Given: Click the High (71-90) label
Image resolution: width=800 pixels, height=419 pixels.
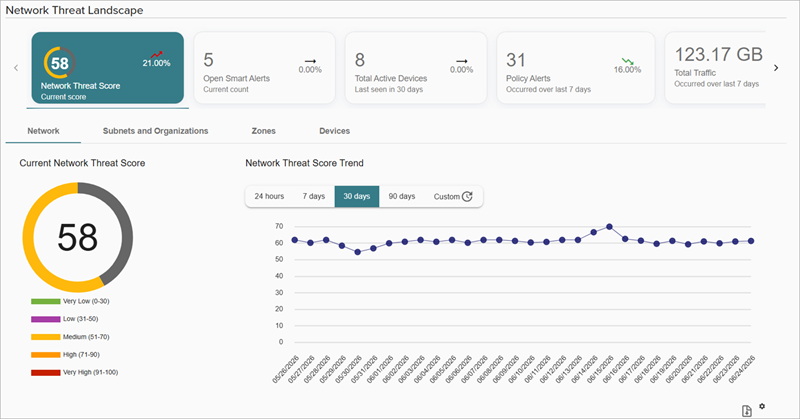Looking at the screenshot, I should [x=81, y=355].
